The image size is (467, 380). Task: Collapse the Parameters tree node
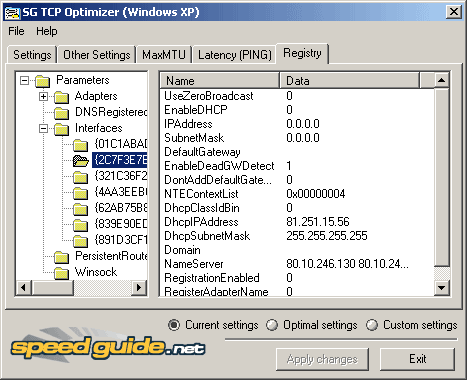click(24, 80)
